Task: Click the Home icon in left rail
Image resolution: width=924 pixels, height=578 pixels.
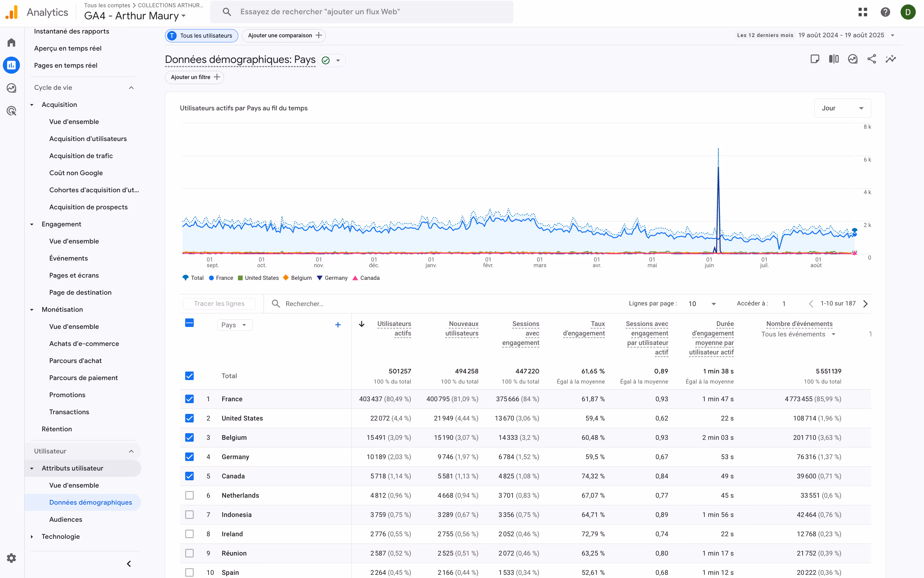Action: point(11,42)
